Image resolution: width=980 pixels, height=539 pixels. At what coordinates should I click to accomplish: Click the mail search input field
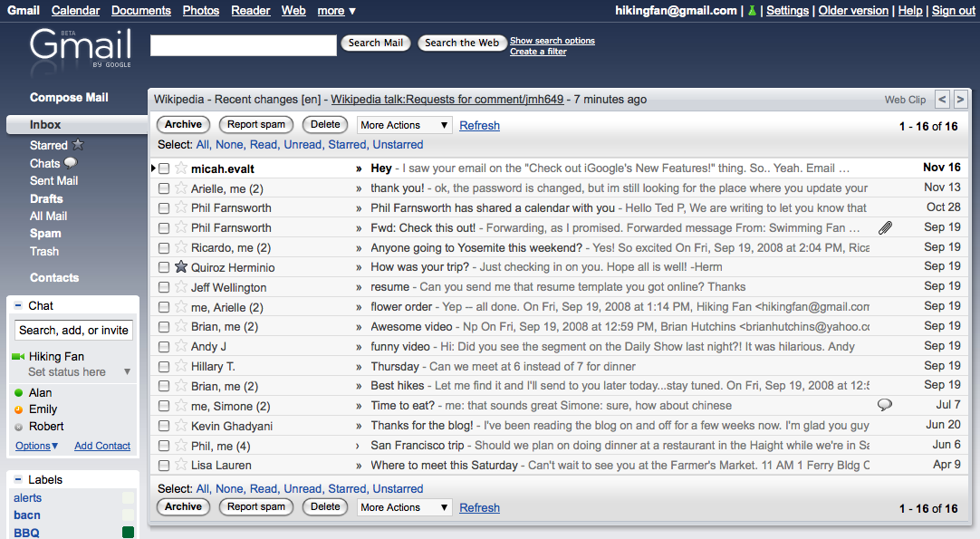tap(243, 45)
